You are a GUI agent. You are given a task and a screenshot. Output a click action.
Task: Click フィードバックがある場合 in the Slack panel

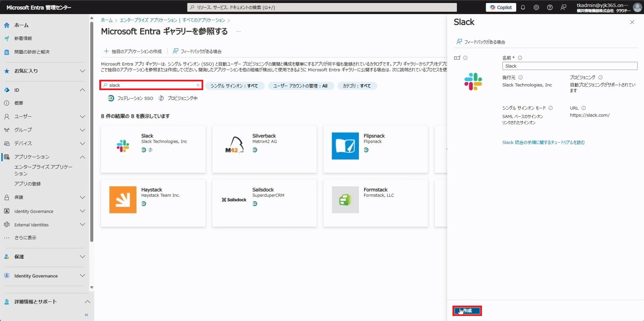tap(481, 42)
